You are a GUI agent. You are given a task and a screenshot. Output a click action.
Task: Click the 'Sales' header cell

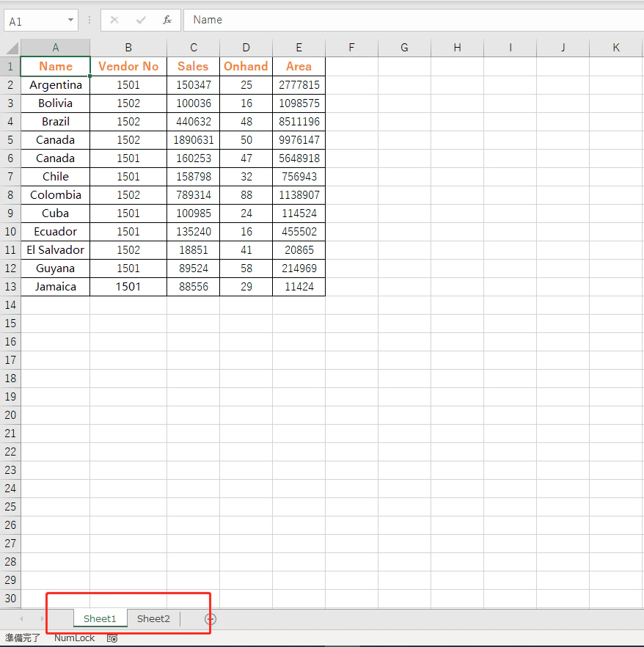point(194,67)
